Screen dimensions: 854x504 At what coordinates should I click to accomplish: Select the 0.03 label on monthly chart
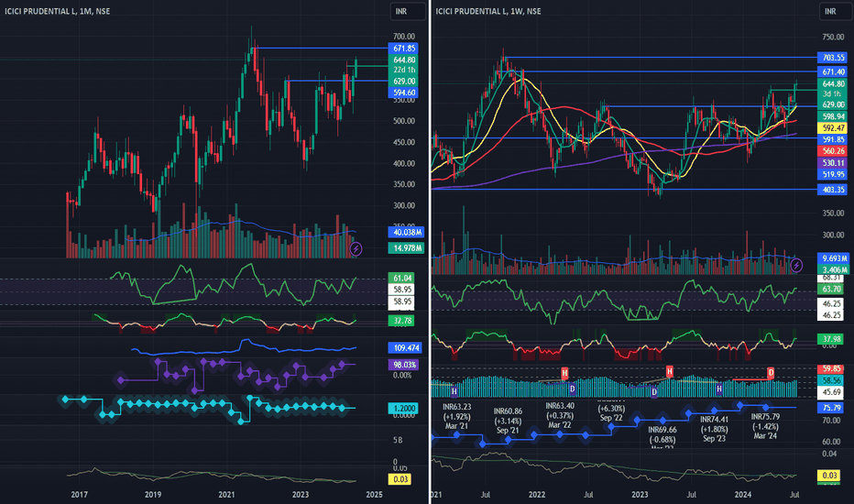pos(400,479)
